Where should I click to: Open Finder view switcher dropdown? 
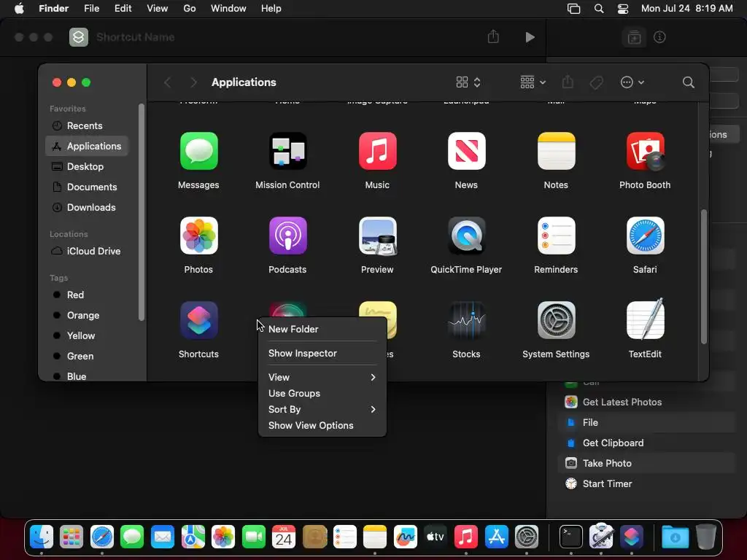tap(468, 82)
